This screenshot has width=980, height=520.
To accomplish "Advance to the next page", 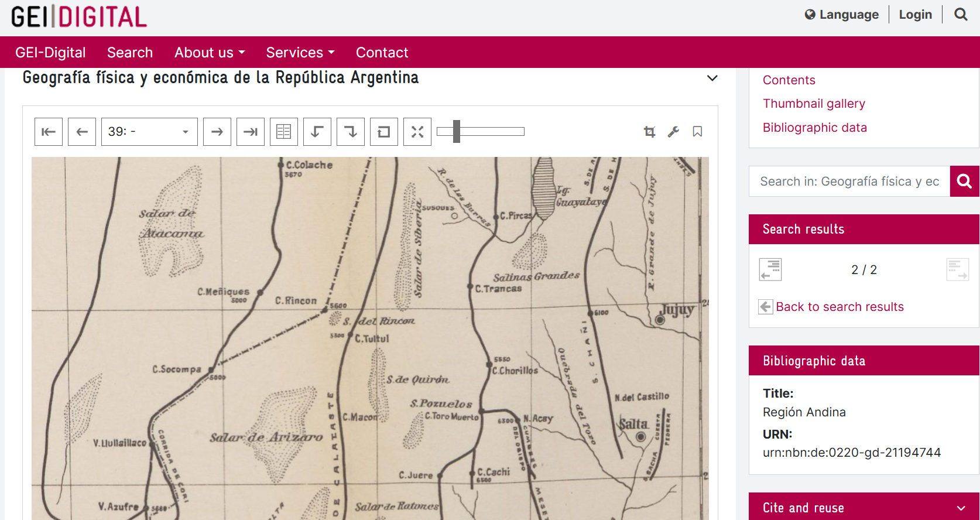I will [217, 132].
